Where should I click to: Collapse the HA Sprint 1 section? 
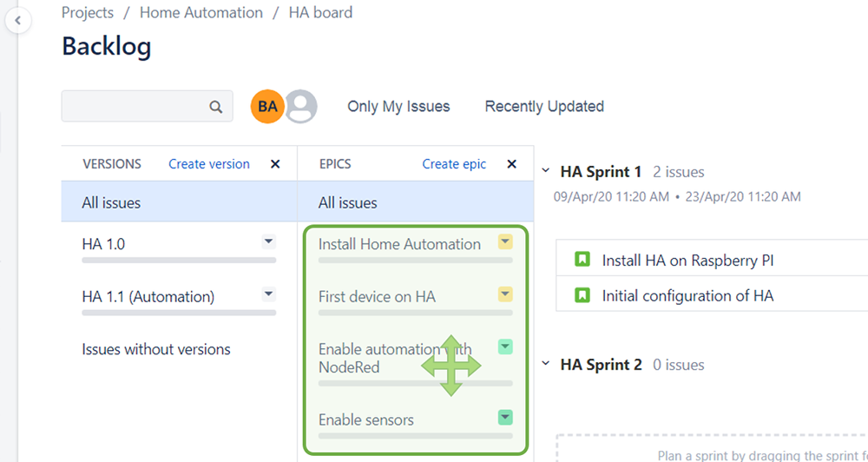(546, 172)
